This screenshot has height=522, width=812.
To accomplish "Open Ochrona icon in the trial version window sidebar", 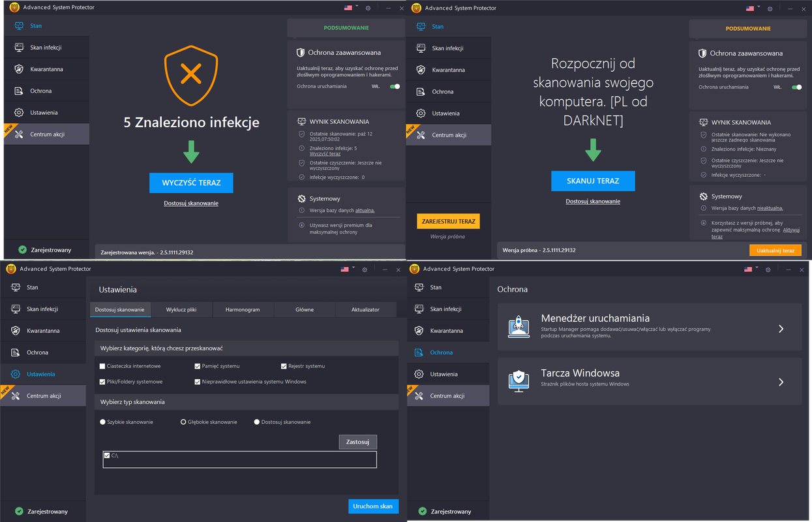I will (421, 91).
